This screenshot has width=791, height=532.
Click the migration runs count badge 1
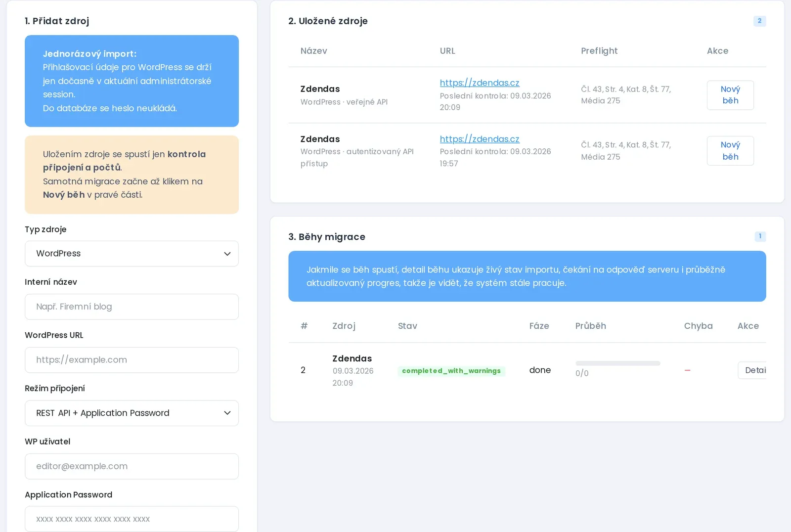(760, 236)
